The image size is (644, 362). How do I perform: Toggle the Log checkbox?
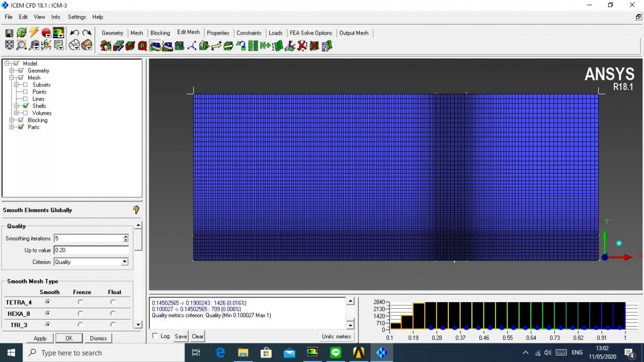(x=155, y=336)
